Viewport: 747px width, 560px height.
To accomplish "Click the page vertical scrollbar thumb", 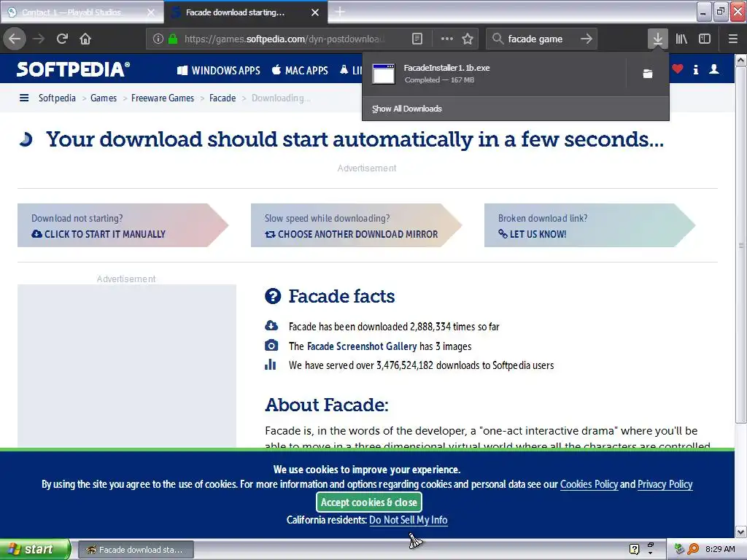I will click(740, 245).
